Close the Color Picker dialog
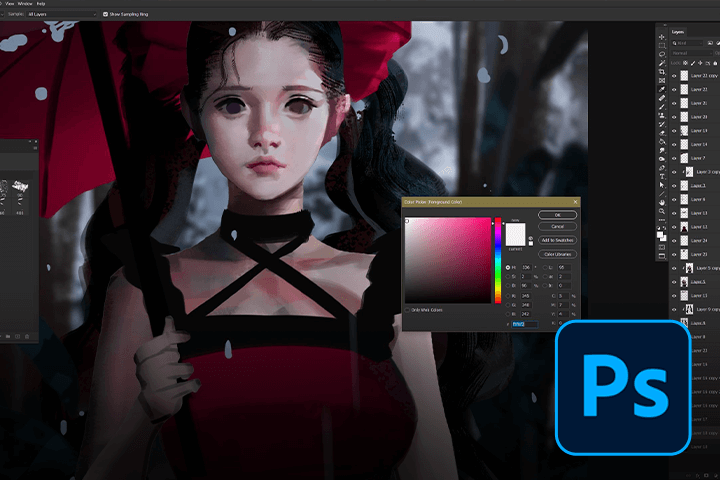 click(x=575, y=202)
